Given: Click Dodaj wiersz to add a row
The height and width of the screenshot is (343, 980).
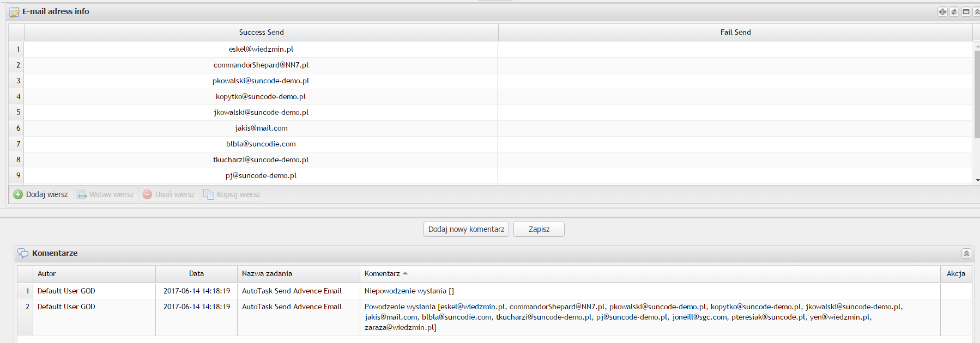Looking at the screenshot, I should pos(41,194).
